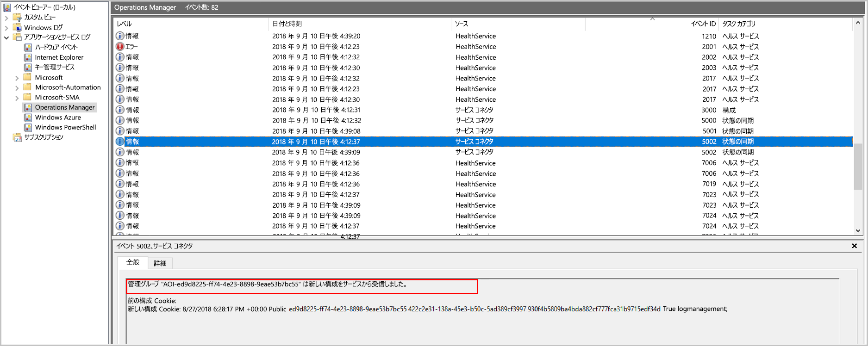
Task: Click the Microsoft-Automation folder icon
Action: click(x=28, y=87)
